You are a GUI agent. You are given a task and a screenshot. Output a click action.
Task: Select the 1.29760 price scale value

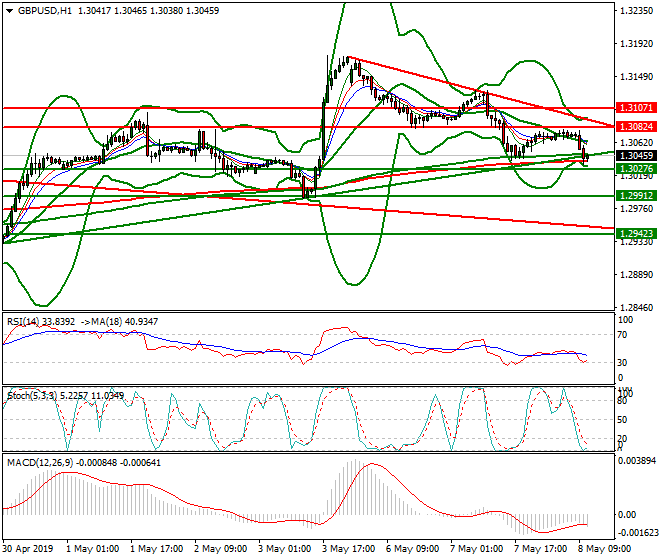[x=637, y=209]
